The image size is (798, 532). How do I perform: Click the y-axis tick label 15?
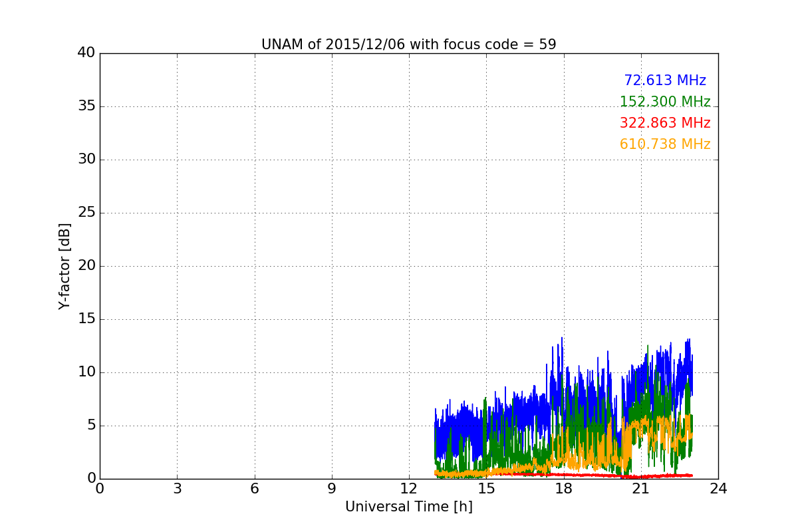[x=86, y=319]
